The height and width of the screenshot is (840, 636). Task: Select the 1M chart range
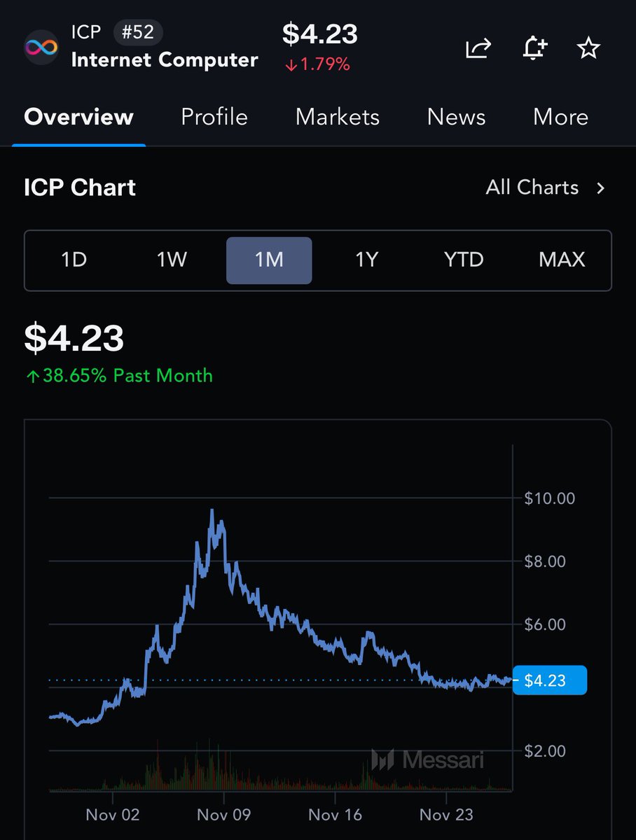(269, 260)
